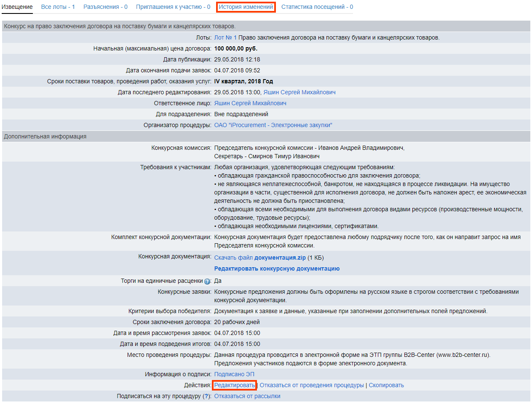Click Редактировать in the Действия row

point(234,385)
